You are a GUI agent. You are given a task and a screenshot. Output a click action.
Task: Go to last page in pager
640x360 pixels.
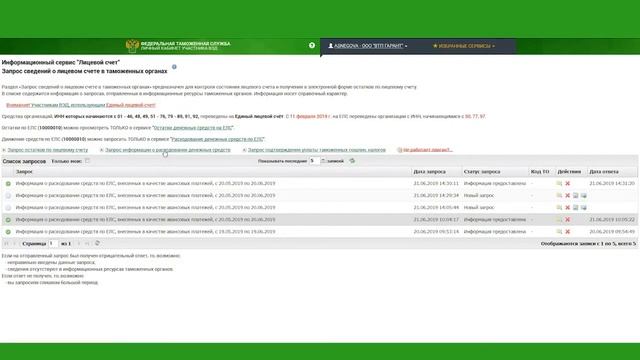tap(87, 244)
